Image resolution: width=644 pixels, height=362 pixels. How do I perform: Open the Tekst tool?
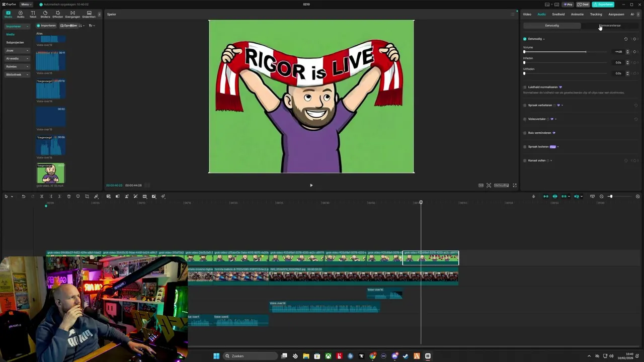(33, 14)
